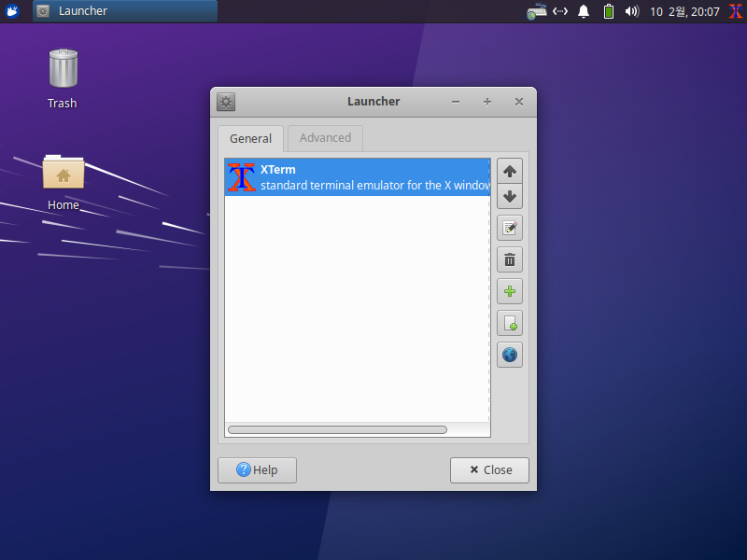747x560 pixels.
Task: Open the Xfce applications menu
Action: coord(12,11)
